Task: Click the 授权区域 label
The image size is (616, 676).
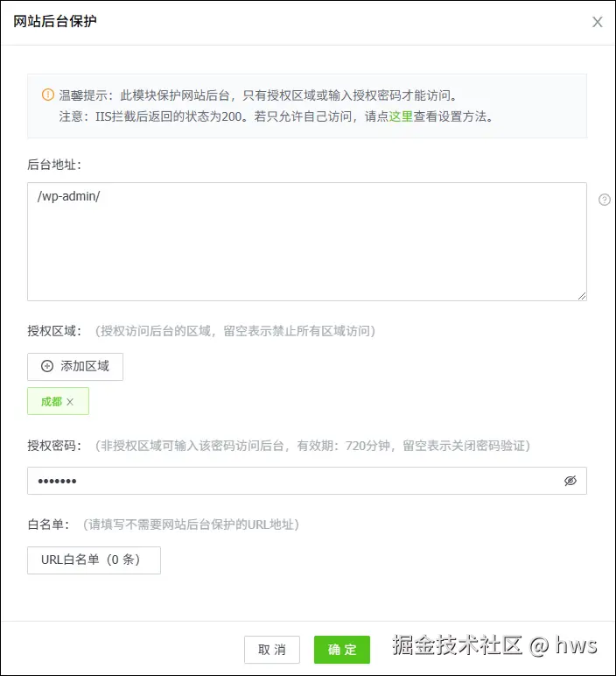Action: [54, 331]
